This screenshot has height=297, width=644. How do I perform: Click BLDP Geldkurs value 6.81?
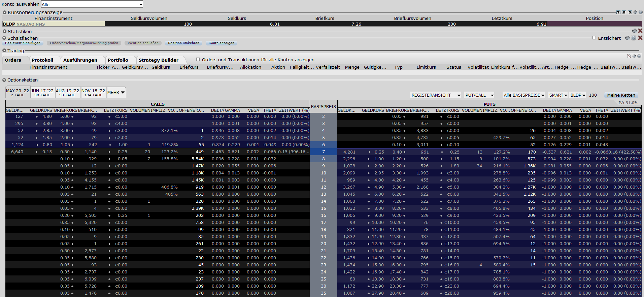coord(275,24)
